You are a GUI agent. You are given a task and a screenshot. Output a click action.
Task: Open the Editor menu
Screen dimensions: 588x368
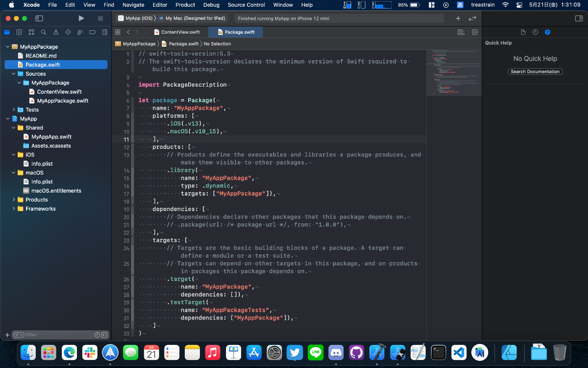(x=160, y=5)
